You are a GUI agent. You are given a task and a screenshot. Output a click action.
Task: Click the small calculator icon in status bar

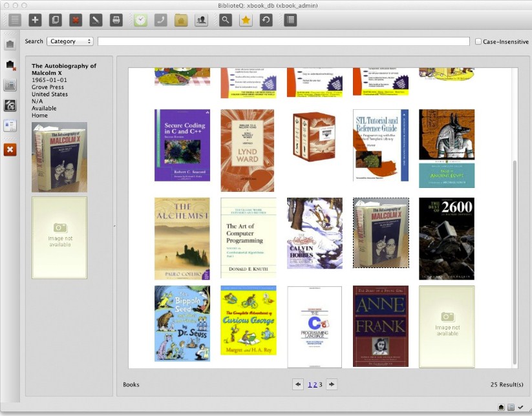coord(511,407)
